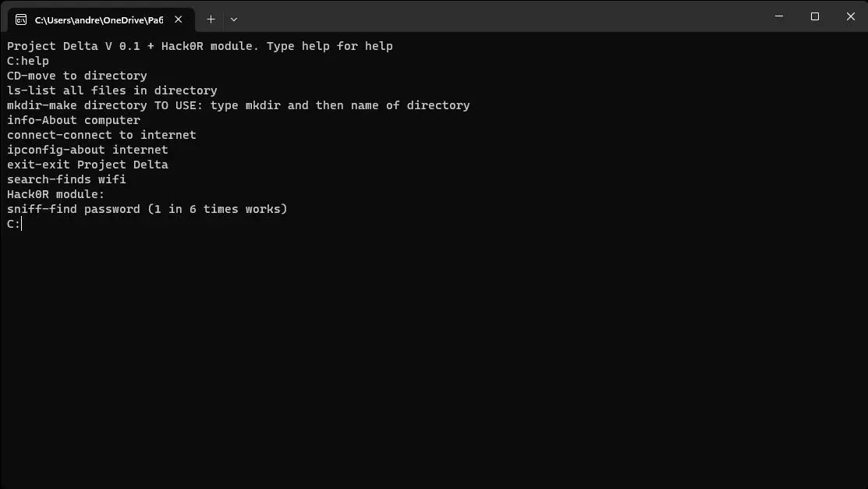Click the mkdir-make directory help line
The image size is (868, 489).
[x=238, y=105]
